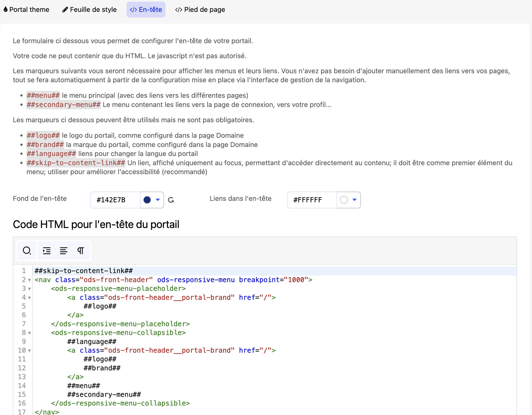Collapse the anchor tag fold on line 4
Screen dimensions: 532x415
(x=30, y=297)
